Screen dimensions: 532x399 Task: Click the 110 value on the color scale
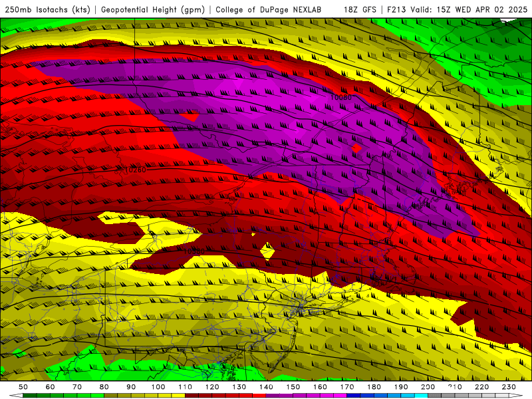pos(186,387)
